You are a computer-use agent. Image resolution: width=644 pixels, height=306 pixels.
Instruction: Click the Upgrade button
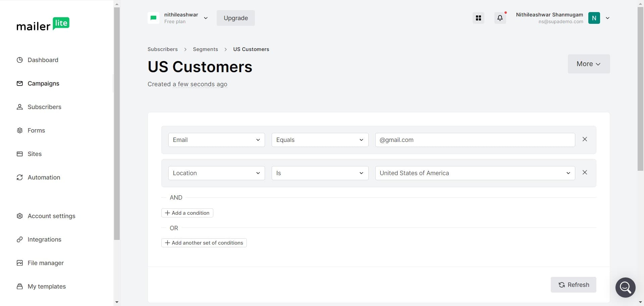(235, 18)
